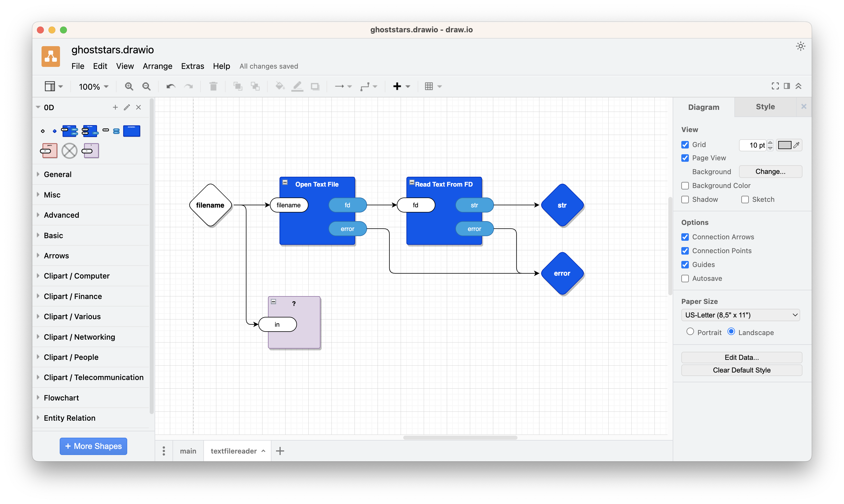The image size is (844, 504).
Task: Switch to the main page tab
Action: coord(188,451)
